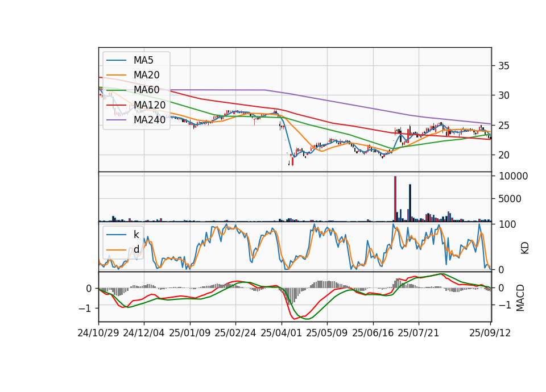The width and height of the screenshot is (546, 392).
Task: Click the d legend label in KD panel
Action: [136, 249]
